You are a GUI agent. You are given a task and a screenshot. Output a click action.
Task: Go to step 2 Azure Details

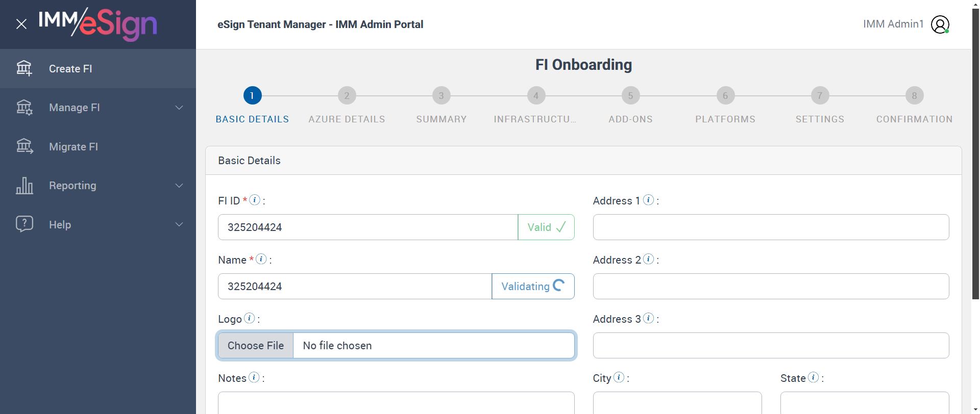[347, 95]
